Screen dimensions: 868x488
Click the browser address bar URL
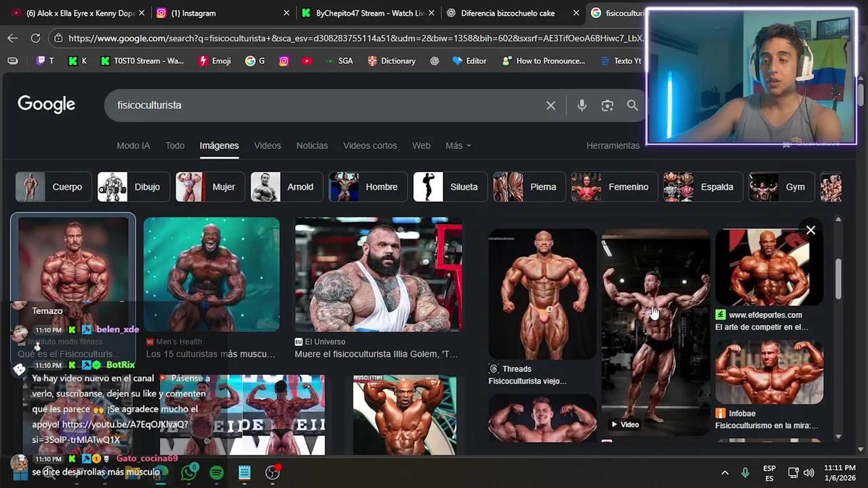[x=355, y=39]
